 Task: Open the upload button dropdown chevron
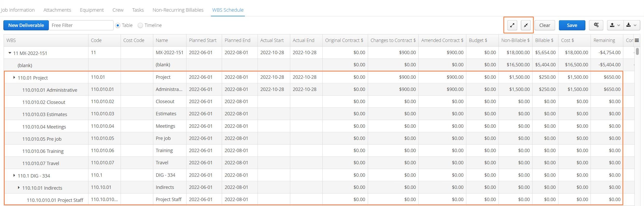click(619, 25)
